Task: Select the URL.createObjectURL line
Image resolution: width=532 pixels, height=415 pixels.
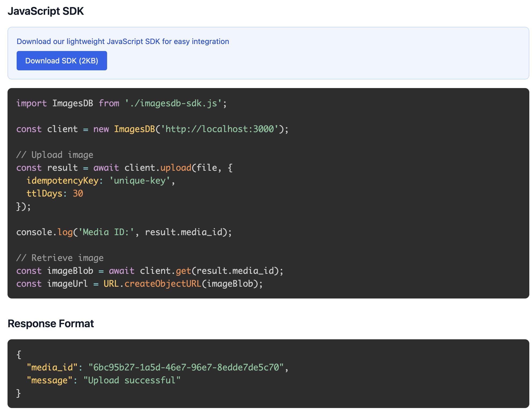Action: point(140,283)
